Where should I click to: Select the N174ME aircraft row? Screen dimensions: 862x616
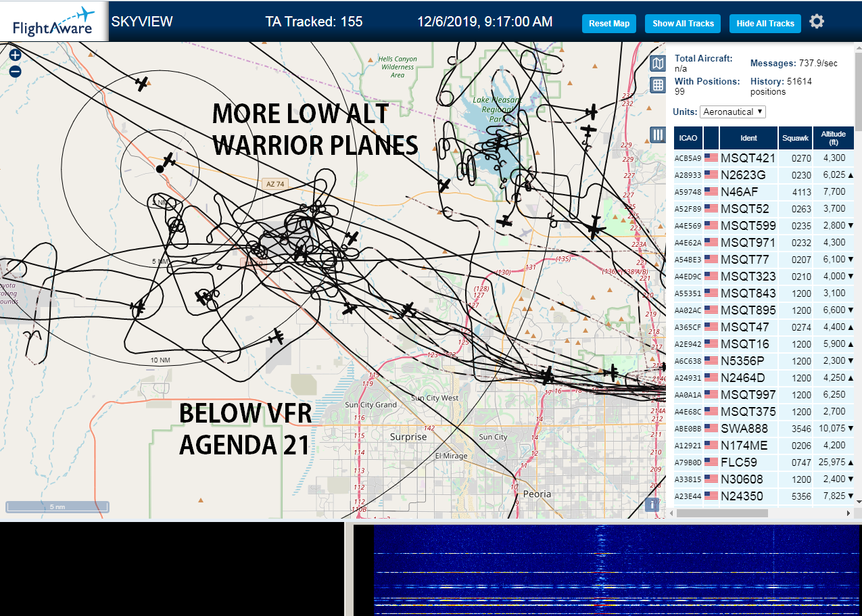(x=764, y=445)
